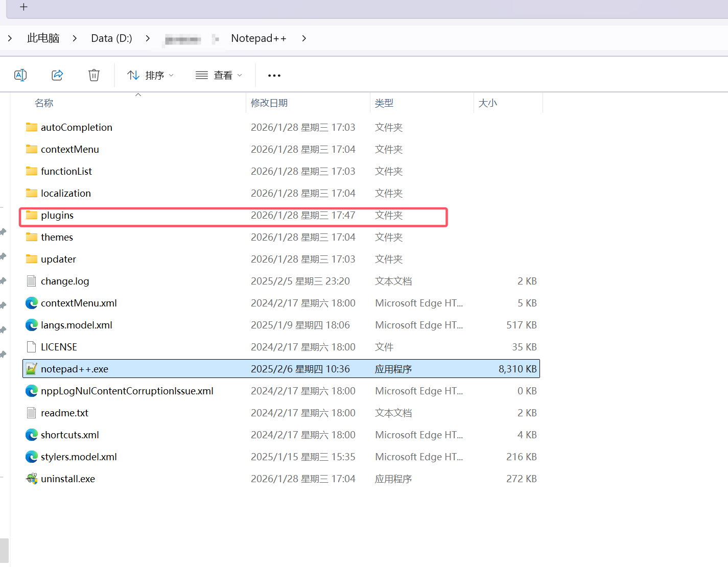Click Data (D:) breadcrumb segment

111,38
